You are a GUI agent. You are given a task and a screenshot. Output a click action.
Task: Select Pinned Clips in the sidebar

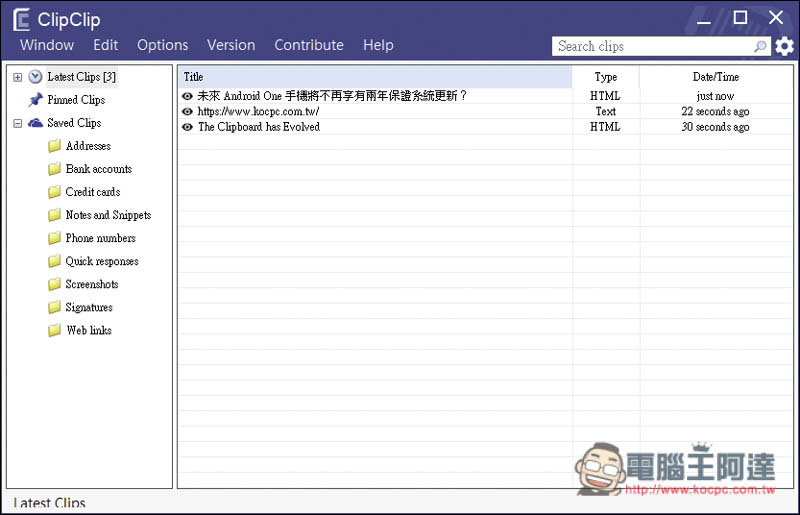pos(76,100)
